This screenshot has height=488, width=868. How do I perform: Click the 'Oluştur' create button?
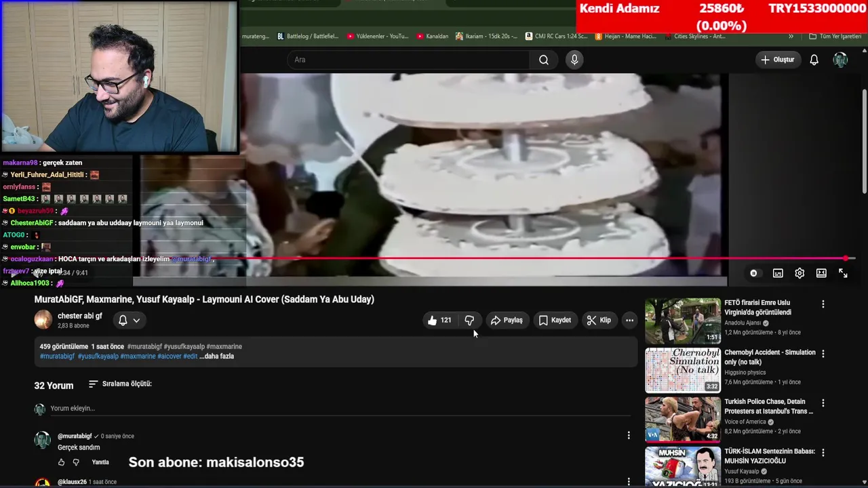coord(777,60)
